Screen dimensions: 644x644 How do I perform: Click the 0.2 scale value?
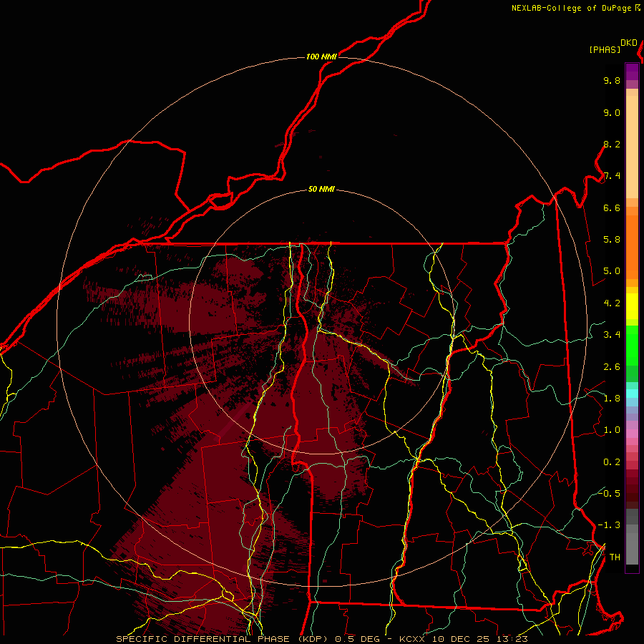pos(612,462)
